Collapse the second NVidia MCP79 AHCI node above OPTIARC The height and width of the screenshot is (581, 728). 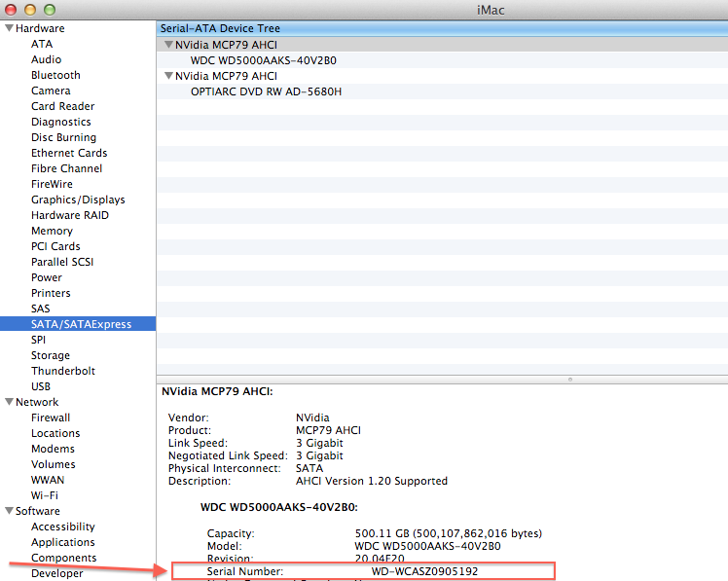(x=169, y=75)
